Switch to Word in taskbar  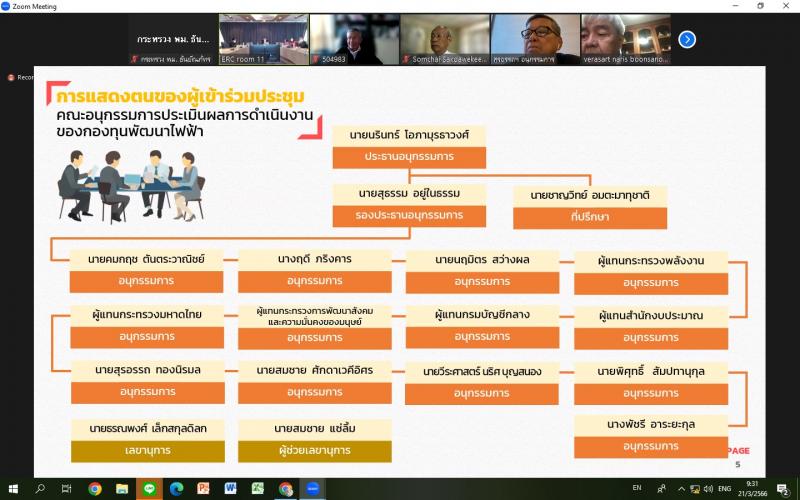[x=231, y=489]
